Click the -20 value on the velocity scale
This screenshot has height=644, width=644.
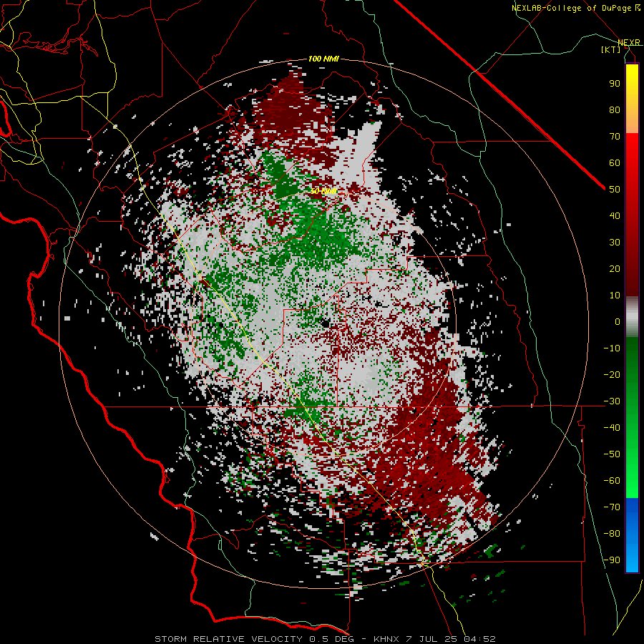[x=612, y=375]
